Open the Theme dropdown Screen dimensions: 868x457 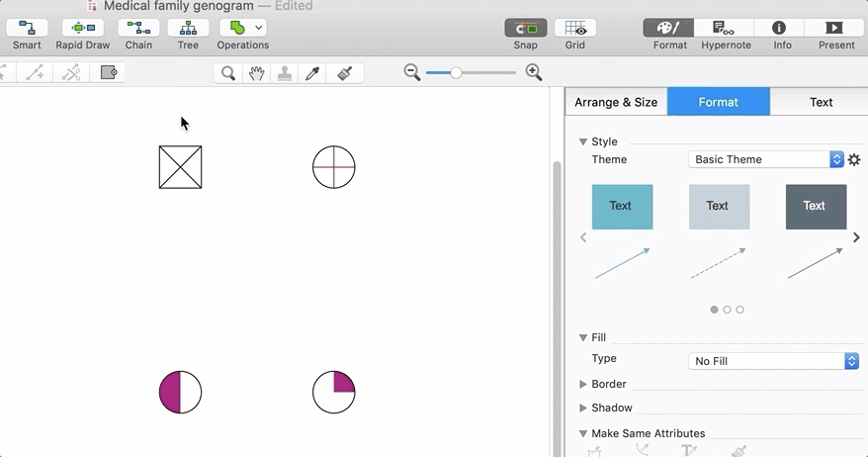(x=765, y=159)
